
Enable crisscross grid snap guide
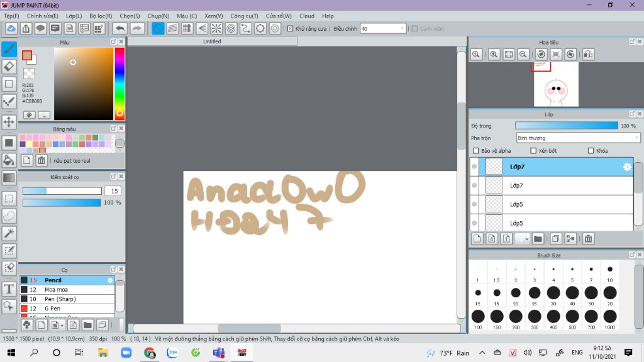(187, 29)
